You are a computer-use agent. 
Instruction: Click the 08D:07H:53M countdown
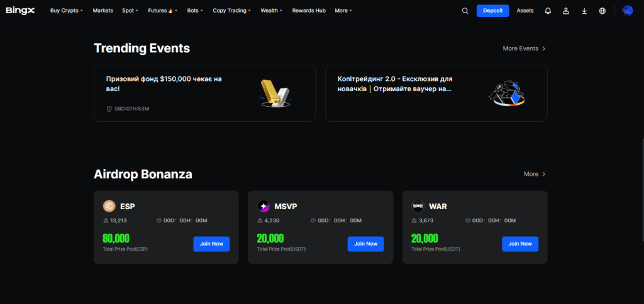131,109
